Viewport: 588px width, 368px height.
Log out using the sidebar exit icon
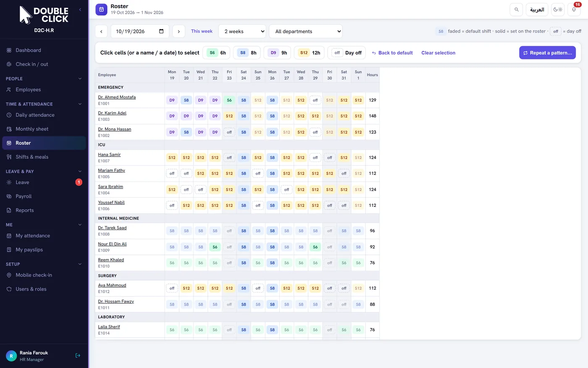click(78, 355)
